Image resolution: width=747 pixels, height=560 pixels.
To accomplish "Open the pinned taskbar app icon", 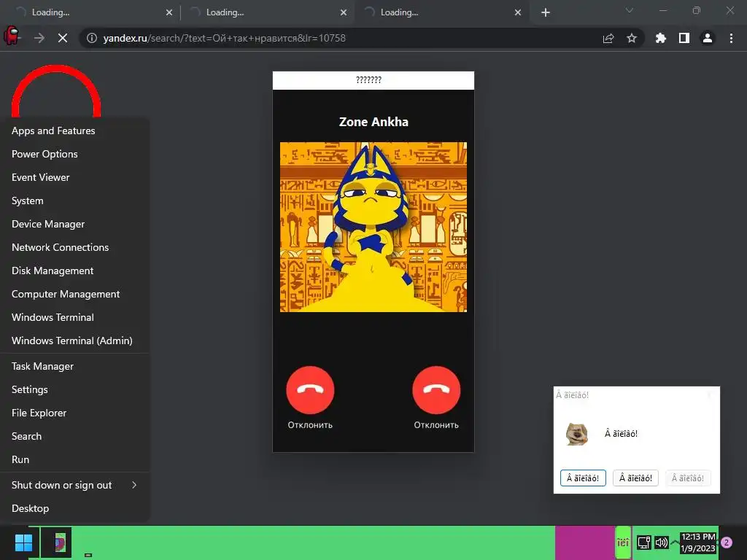I will (x=59, y=542).
